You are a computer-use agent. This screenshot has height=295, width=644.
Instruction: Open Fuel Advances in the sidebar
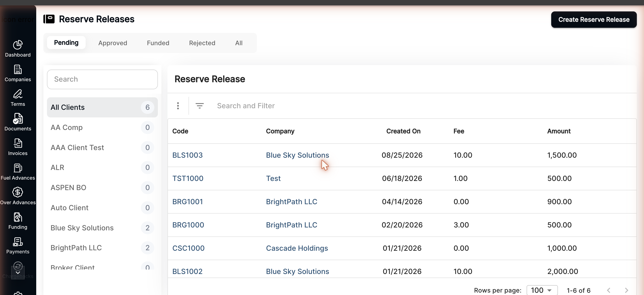18,168
